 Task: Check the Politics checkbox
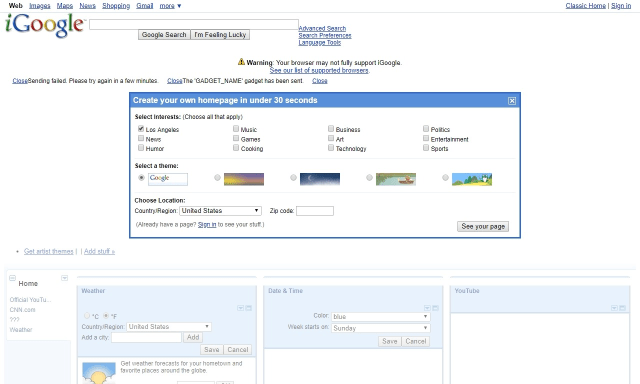point(426,129)
